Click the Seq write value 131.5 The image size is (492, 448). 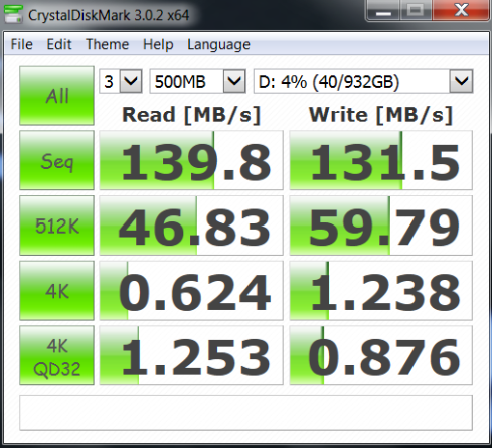click(381, 160)
